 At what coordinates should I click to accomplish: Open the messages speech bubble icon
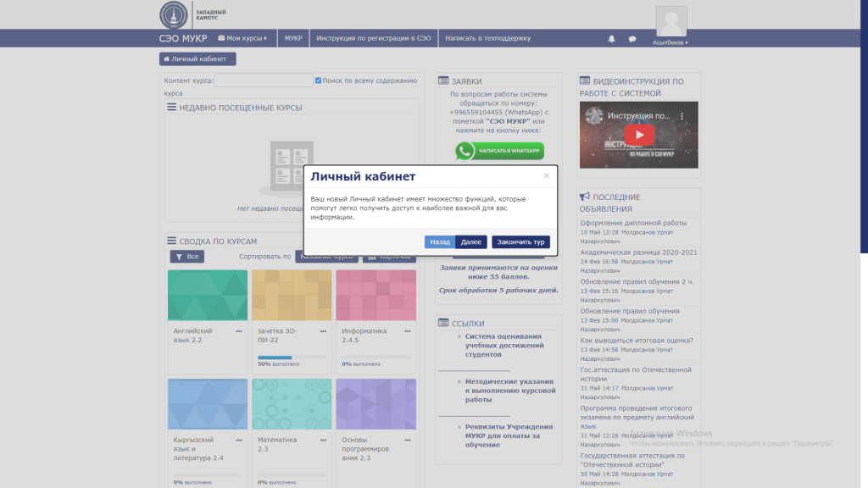pyautogui.click(x=632, y=39)
